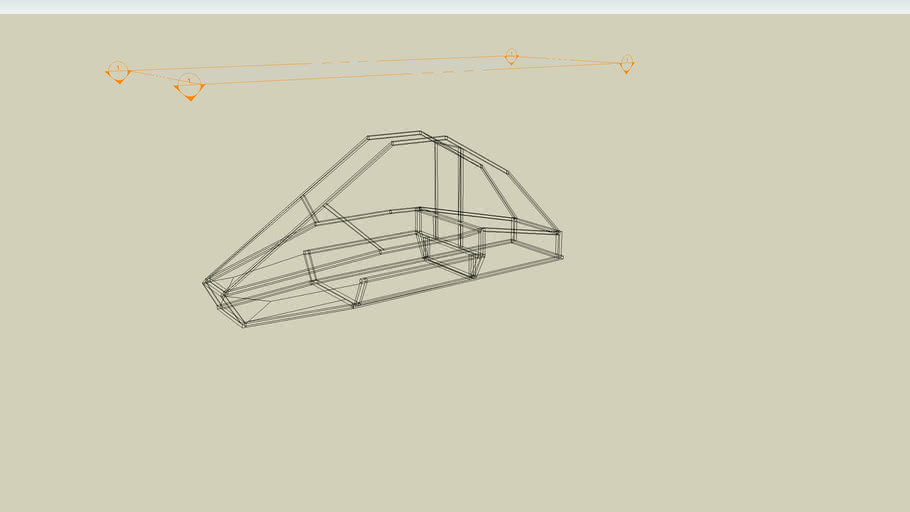910x512 pixels.
Task: Click the lowest front corner of the base
Action: (243, 325)
